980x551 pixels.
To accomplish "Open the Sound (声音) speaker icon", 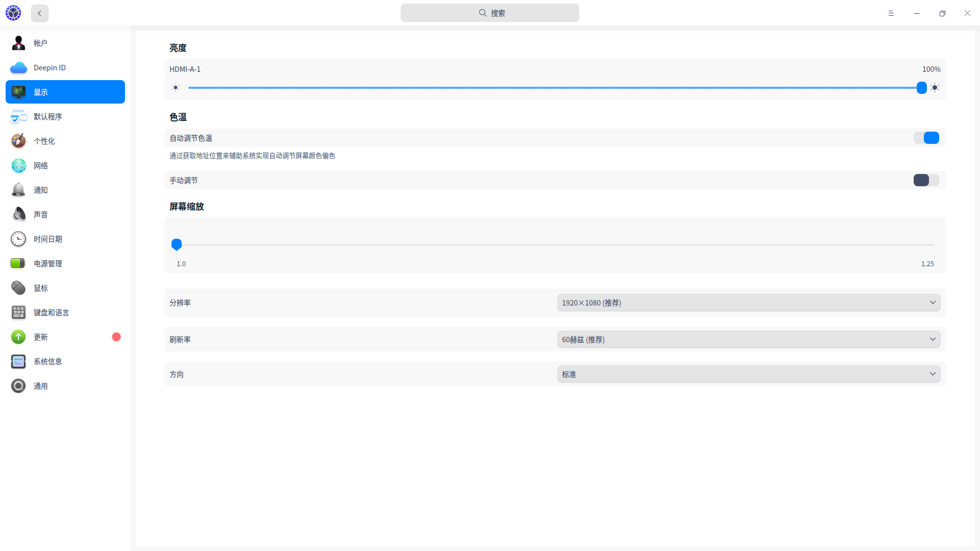I will tap(18, 214).
